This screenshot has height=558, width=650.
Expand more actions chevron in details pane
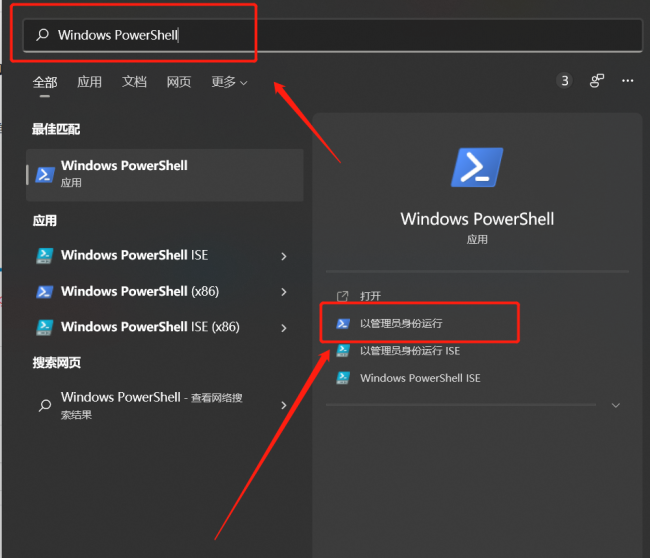click(x=616, y=405)
